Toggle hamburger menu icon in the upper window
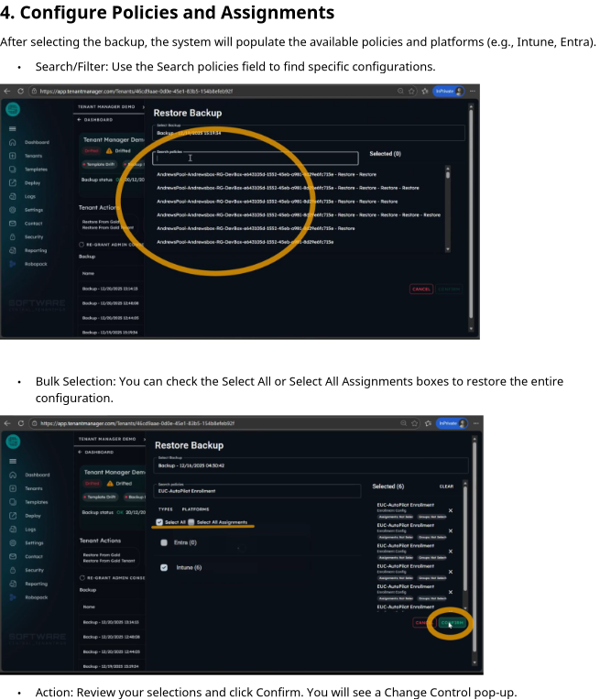Image resolution: width=600 pixels, height=700 pixels. coord(13,129)
